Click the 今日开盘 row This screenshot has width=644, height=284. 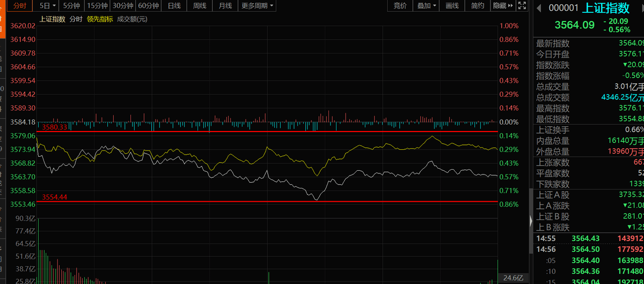tap(589, 54)
